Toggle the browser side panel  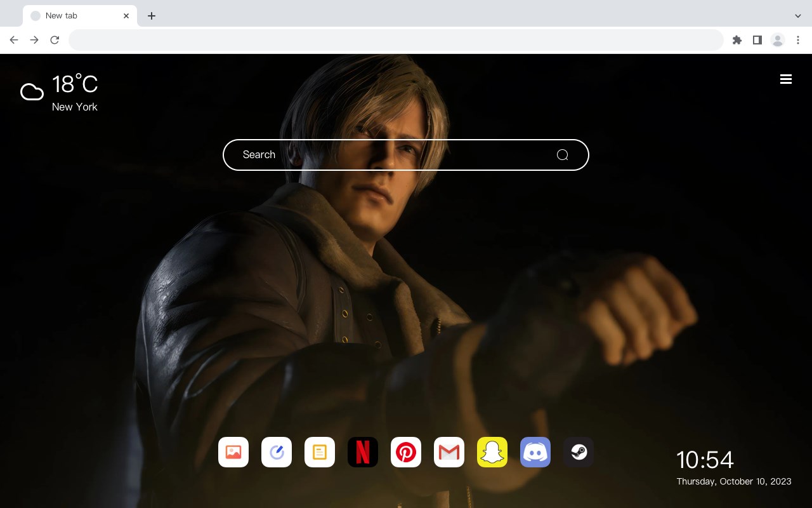coord(757,40)
